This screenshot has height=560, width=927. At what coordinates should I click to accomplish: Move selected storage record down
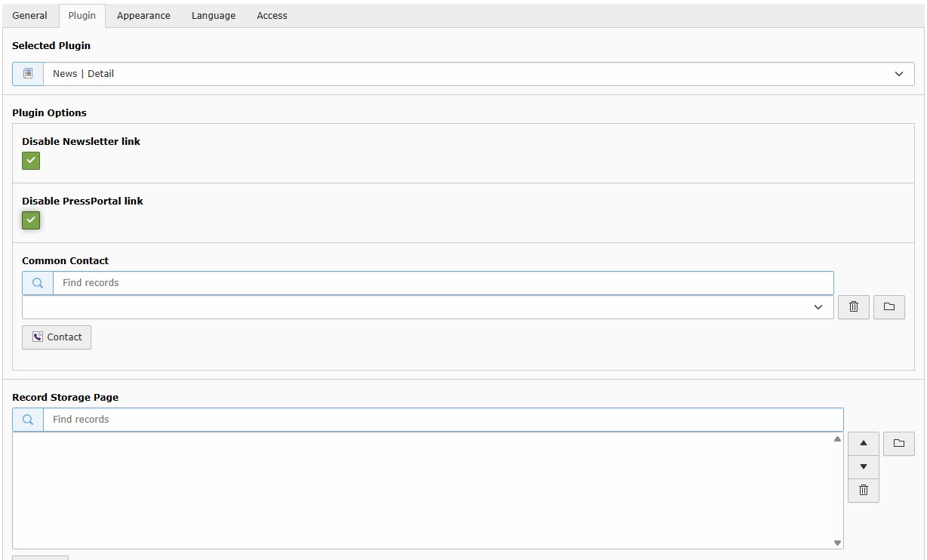tap(863, 466)
